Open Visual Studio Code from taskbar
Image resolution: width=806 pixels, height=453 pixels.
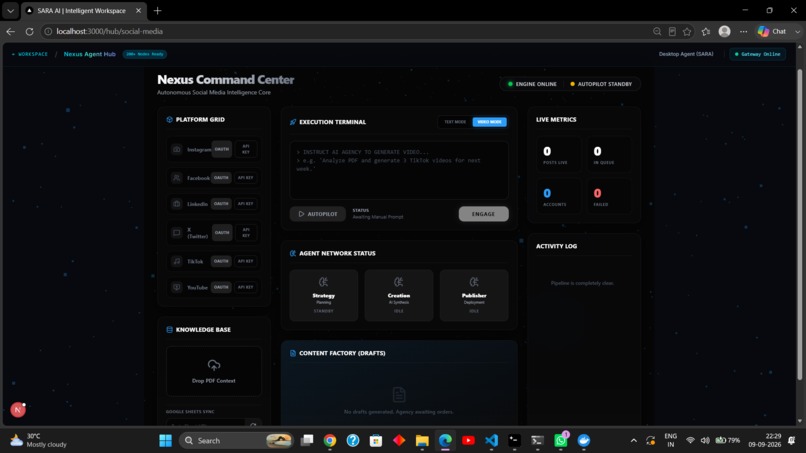491,441
